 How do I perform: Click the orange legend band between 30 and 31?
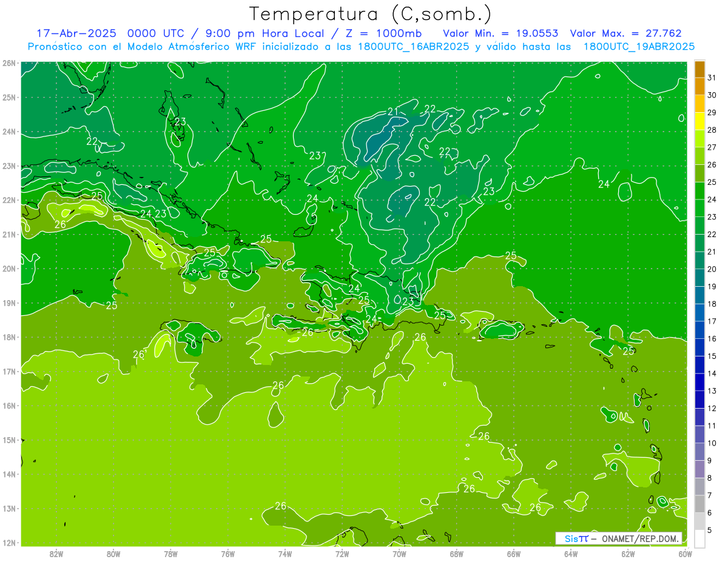[699, 86]
